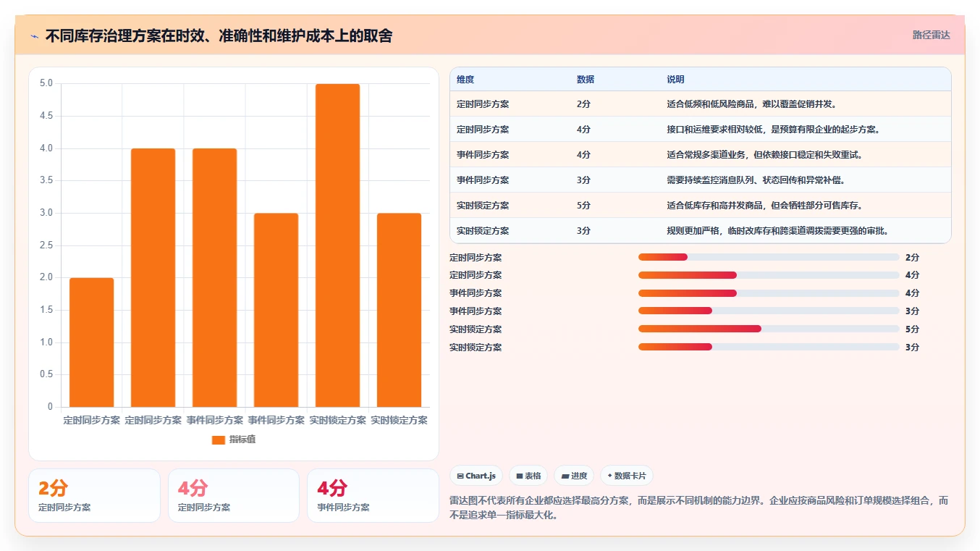The width and height of the screenshot is (980, 551).
Task: Click the 进度 pill tag
Action: 574,476
